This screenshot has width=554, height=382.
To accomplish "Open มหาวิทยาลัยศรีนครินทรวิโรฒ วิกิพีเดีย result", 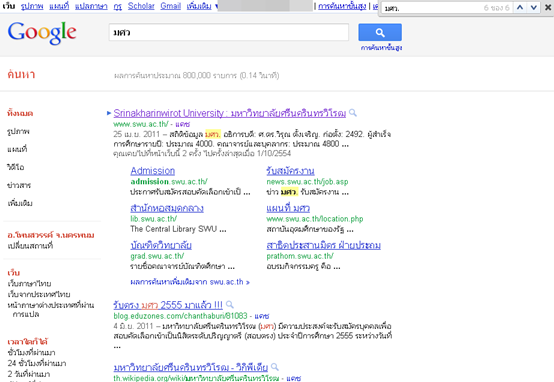I will pos(190,368).
